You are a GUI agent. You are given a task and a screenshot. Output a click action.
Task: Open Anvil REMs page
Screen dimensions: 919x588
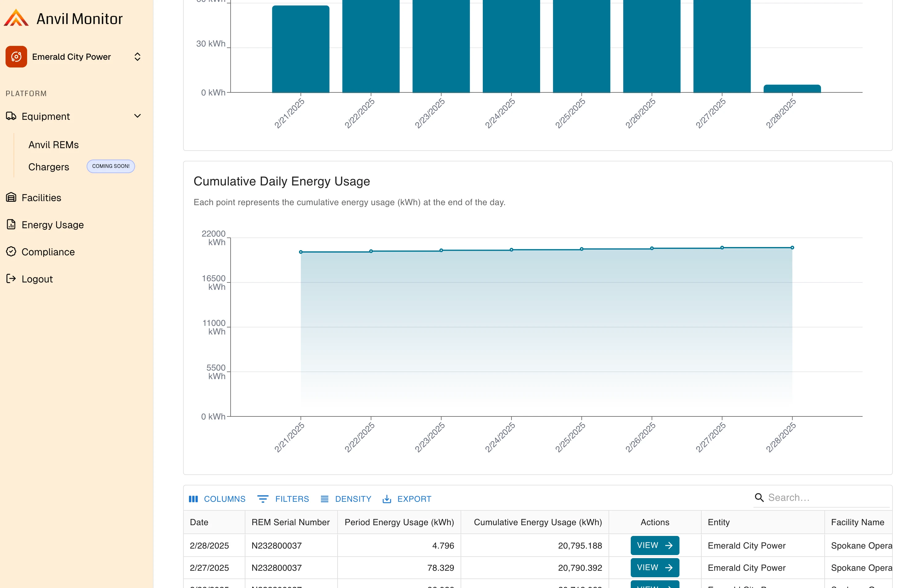(x=53, y=144)
